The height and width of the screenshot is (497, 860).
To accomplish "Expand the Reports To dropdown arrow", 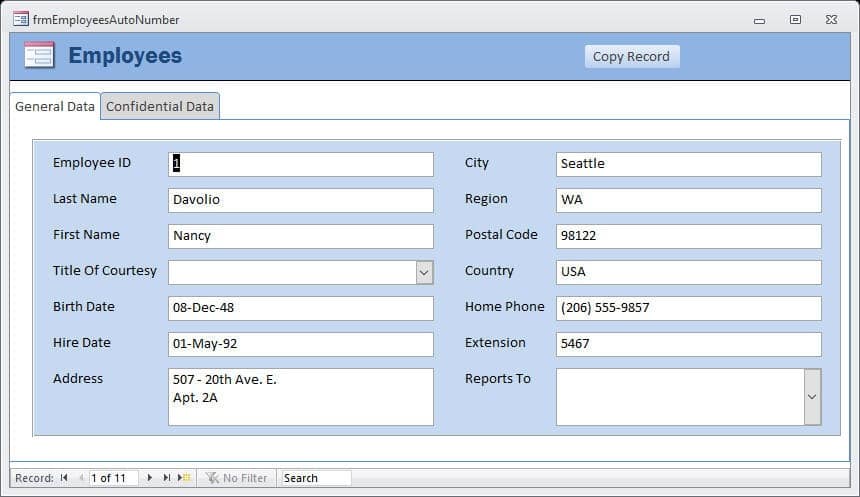I will point(812,397).
